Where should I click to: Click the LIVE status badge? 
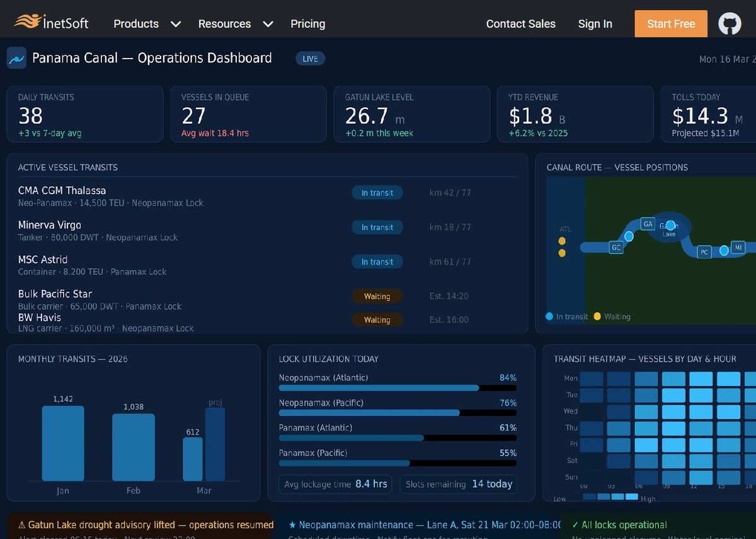[x=311, y=59]
